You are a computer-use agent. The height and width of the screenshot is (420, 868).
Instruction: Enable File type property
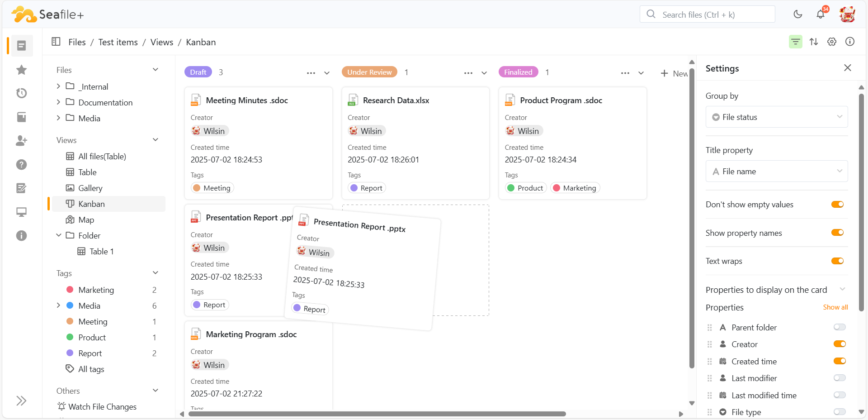pyautogui.click(x=840, y=412)
